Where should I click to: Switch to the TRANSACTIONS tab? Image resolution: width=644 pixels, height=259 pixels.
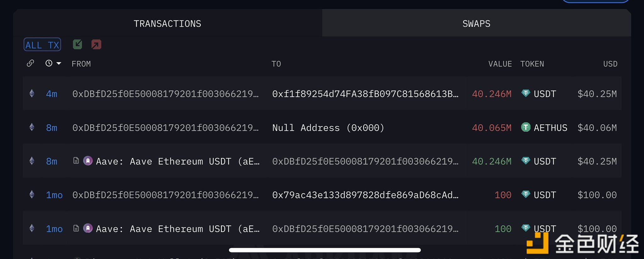point(168,23)
